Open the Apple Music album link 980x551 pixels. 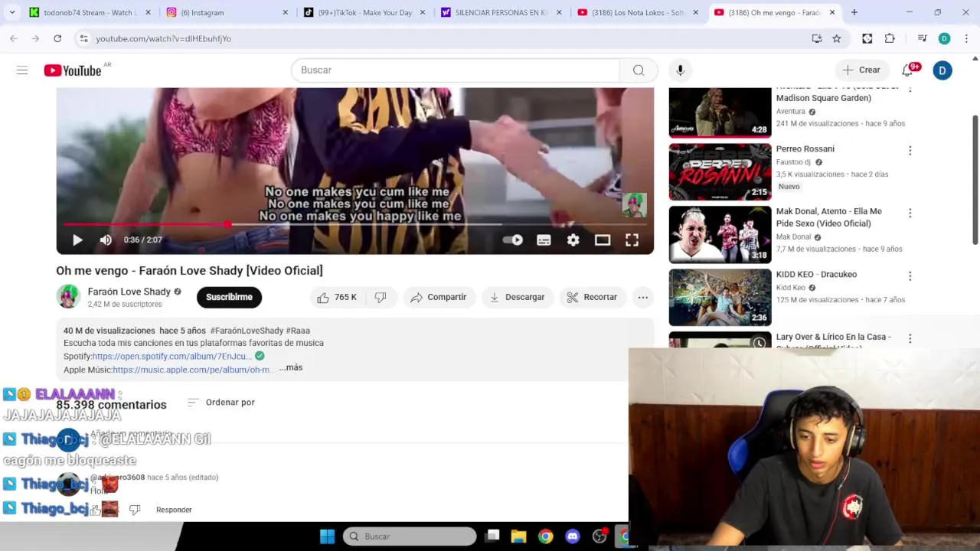(x=191, y=370)
